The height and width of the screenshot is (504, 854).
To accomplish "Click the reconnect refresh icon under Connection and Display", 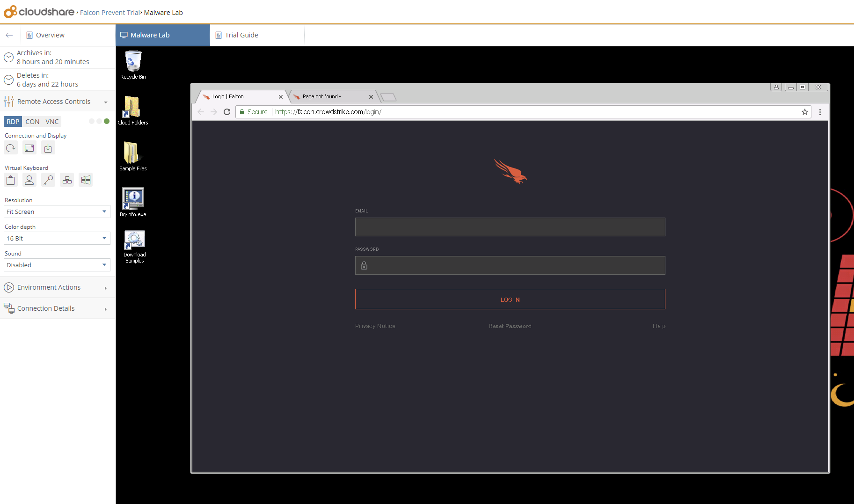I will pos(11,148).
